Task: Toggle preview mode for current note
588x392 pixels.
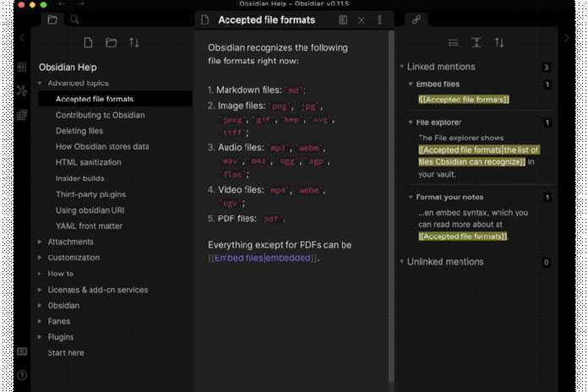Action: click(x=343, y=19)
